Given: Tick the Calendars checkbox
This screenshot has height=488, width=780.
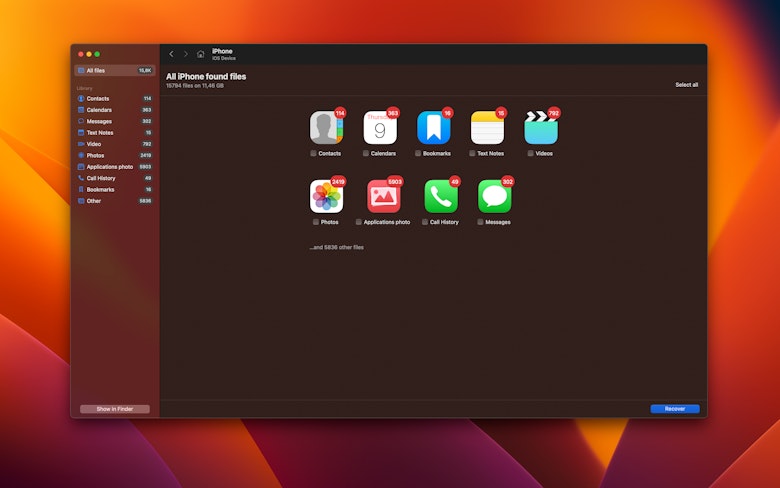Looking at the screenshot, I should coord(366,153).
